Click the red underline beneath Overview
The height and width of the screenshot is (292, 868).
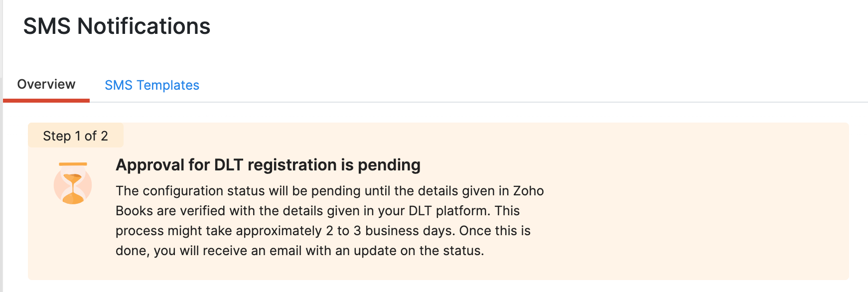46,101
